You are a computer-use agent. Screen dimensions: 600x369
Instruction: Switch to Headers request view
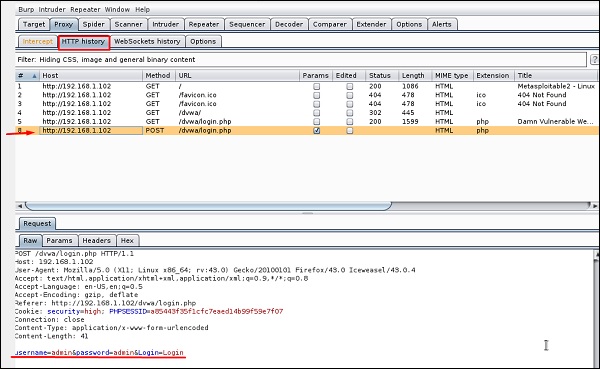(96, 241)
